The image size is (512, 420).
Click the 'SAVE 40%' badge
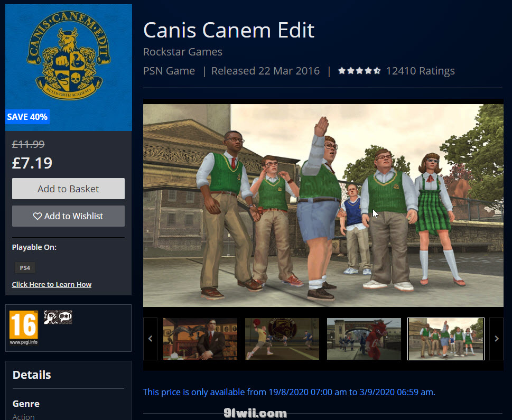[27, 117]
